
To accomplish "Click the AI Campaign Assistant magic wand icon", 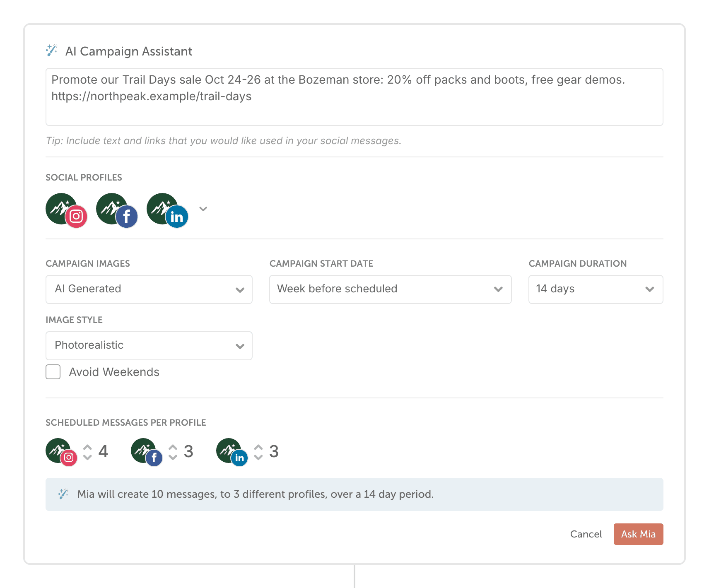I will [x=52, y=51].
